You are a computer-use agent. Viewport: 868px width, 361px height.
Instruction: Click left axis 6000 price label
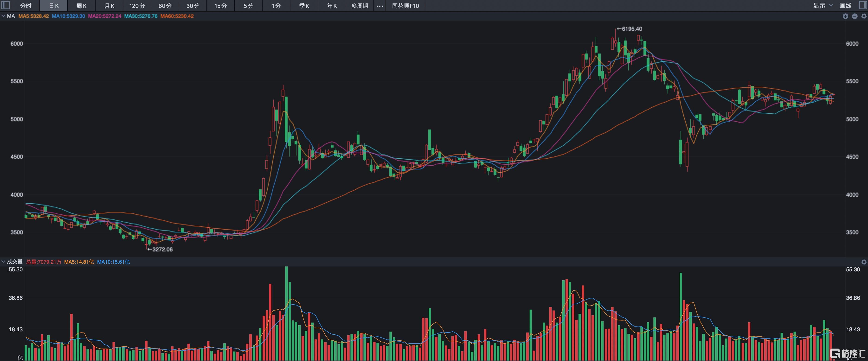coord(16,44)
